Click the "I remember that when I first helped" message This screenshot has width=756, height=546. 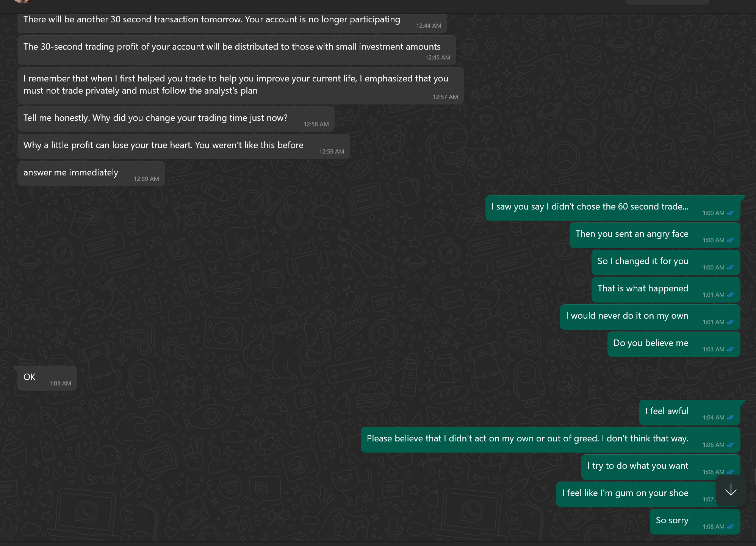241,86
